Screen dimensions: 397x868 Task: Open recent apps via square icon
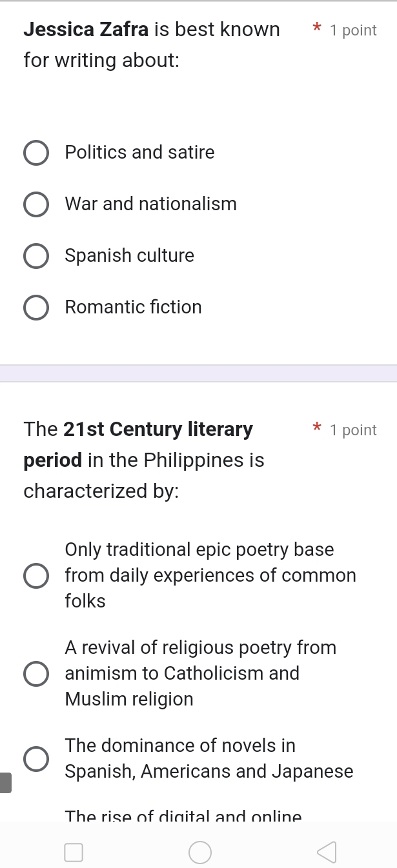(x=74, y=853)
